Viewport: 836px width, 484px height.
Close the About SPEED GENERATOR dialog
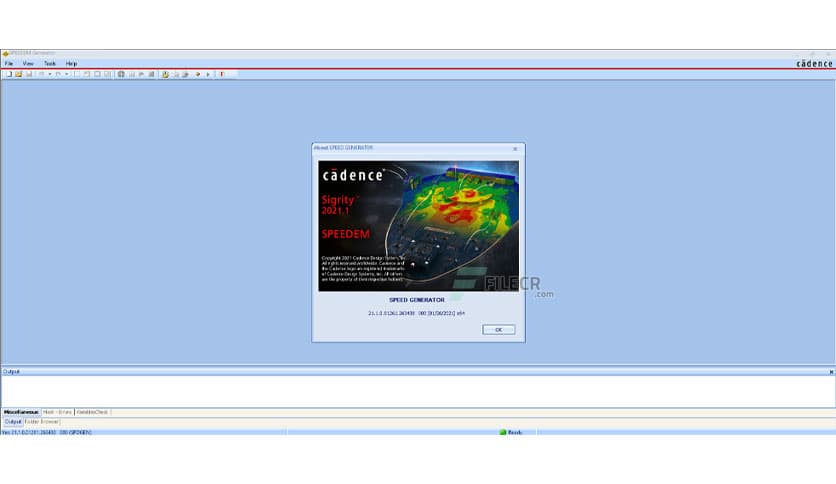click(515, 149)
